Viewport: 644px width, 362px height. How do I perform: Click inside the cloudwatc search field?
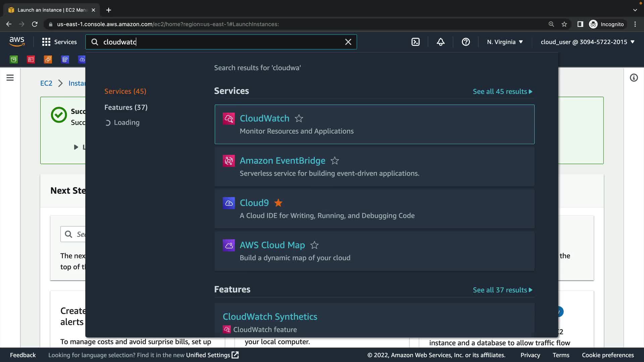pyautogui.click(x=218, y=42)
